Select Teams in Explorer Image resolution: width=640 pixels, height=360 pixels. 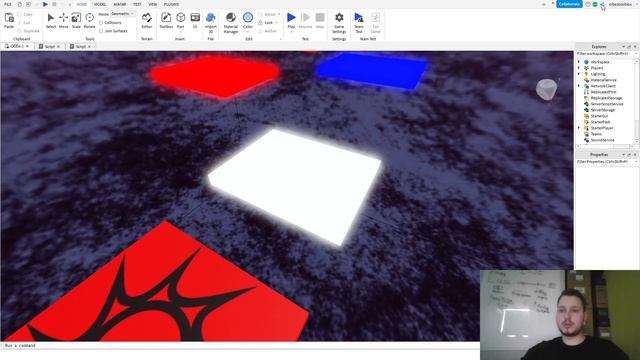(596, 134)
